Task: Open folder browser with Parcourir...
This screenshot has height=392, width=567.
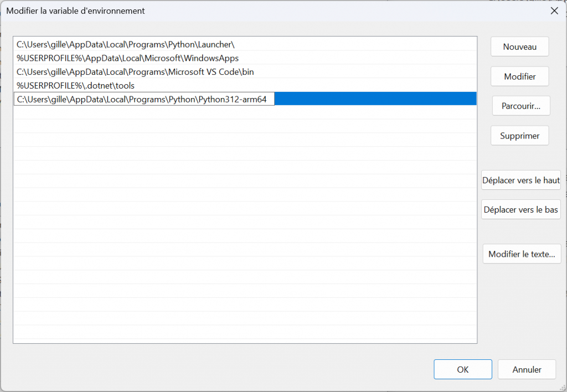Action: [520, 106]
